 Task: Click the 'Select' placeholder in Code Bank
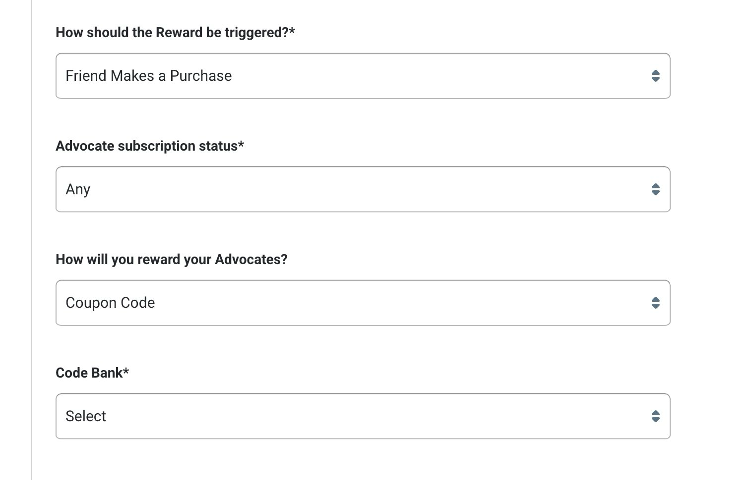(x=86, y=416)
